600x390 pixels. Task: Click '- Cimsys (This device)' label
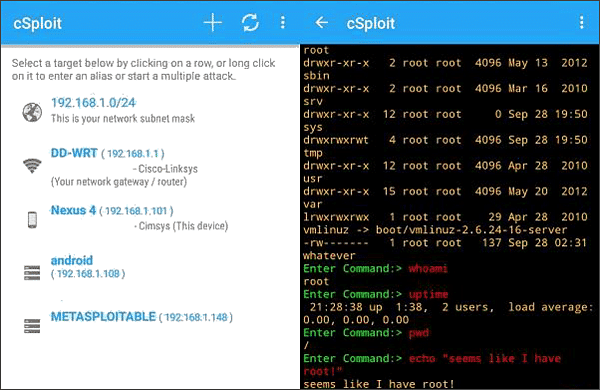click(x=181, y=226)
